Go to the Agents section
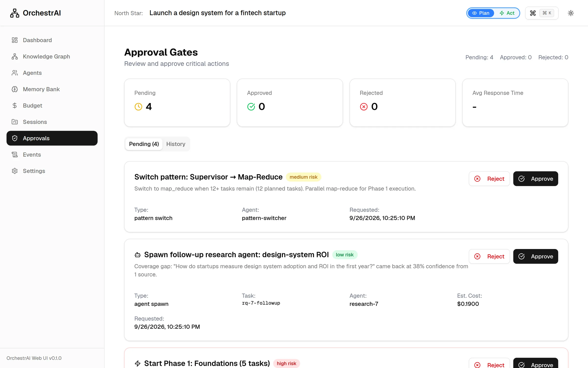588x368 pixels. tap(52, 73)
